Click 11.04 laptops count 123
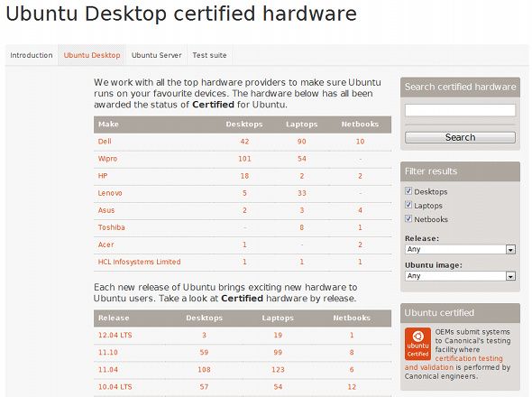The width and height of the screenshot is (532, 397). tap(278, 370)
